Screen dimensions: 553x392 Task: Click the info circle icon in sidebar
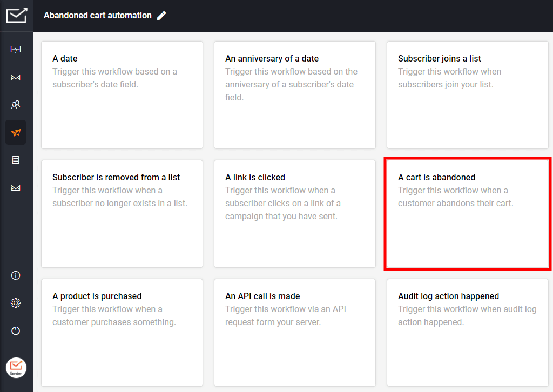[x=16, y=275]
